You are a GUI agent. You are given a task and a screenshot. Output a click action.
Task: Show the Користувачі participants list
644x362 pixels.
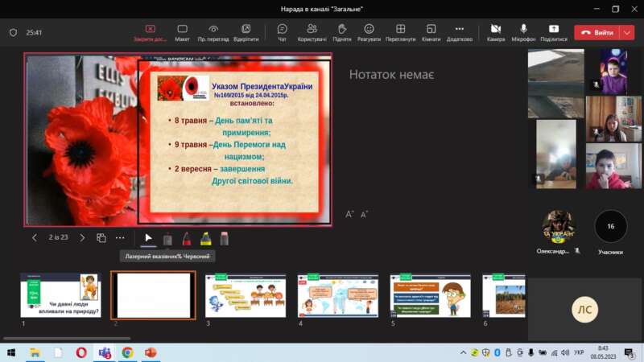click(312, 32)
